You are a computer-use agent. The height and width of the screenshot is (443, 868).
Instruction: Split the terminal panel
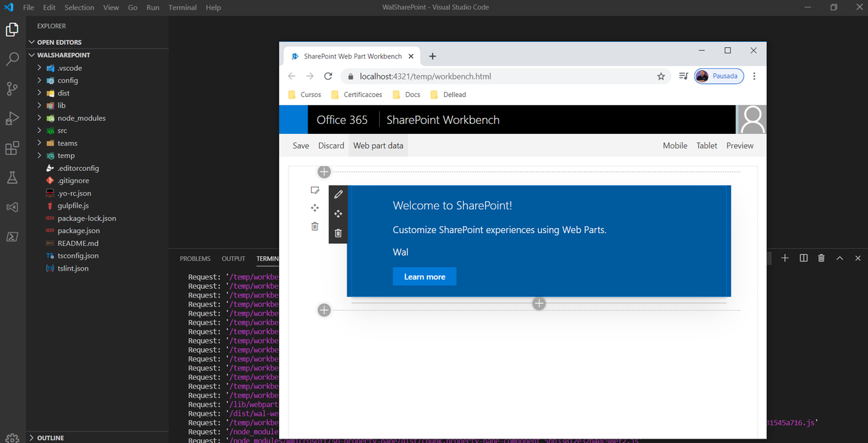[804, 258]
